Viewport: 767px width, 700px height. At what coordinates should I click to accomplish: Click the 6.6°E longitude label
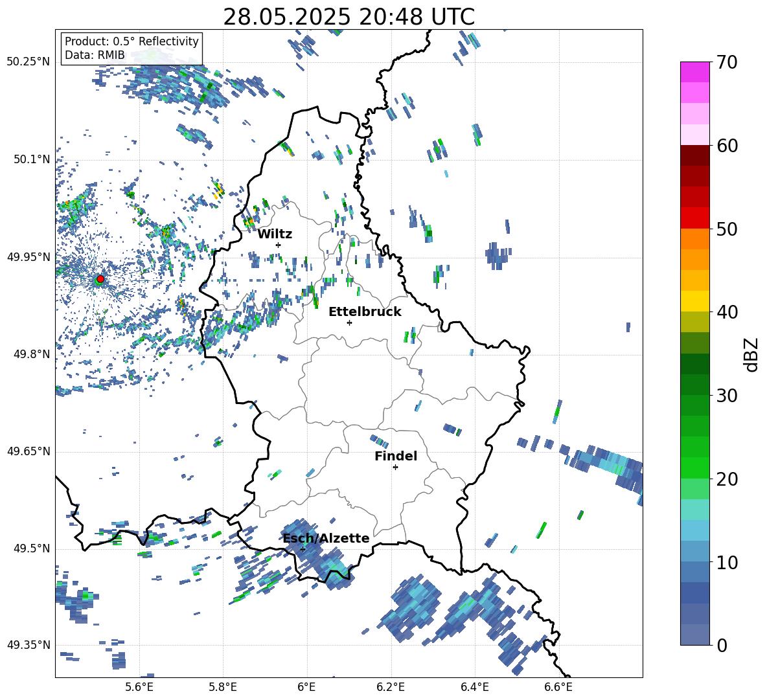tap(558, 687)
